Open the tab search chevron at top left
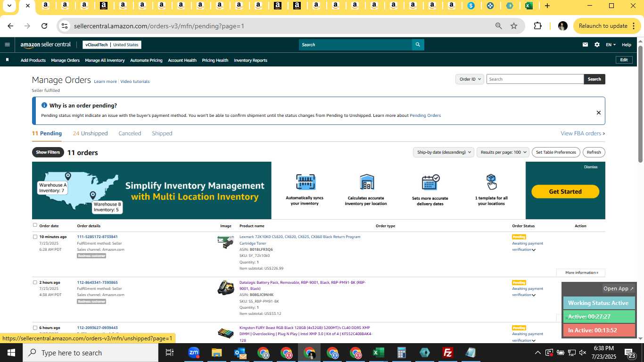 click(x=9, y=6)
